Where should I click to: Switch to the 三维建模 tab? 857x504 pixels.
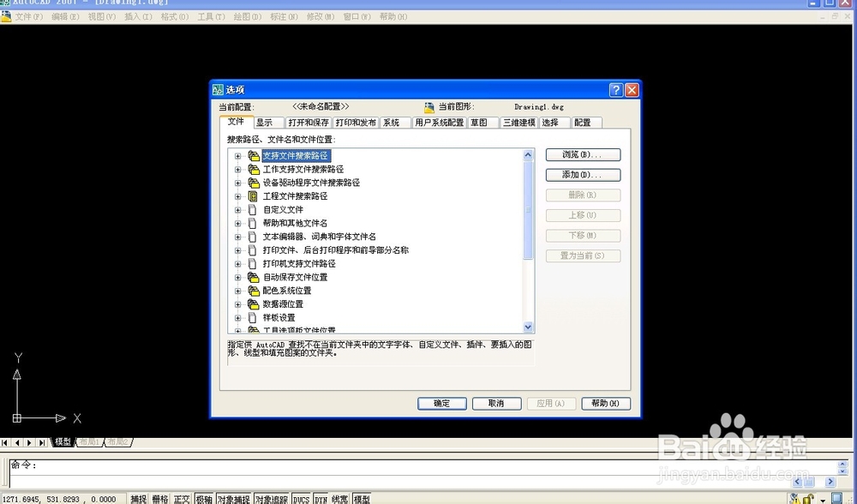coord(519,123)
